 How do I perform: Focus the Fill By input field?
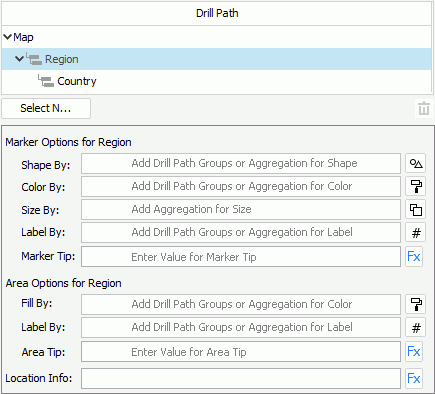241,304
